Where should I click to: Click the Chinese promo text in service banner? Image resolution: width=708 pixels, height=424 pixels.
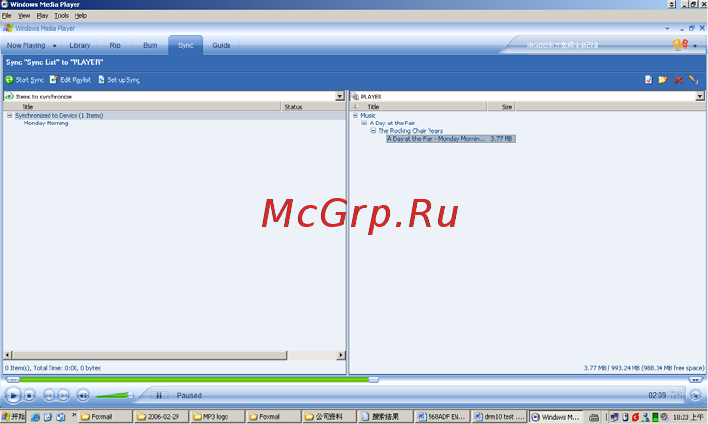tap(562, 45)
